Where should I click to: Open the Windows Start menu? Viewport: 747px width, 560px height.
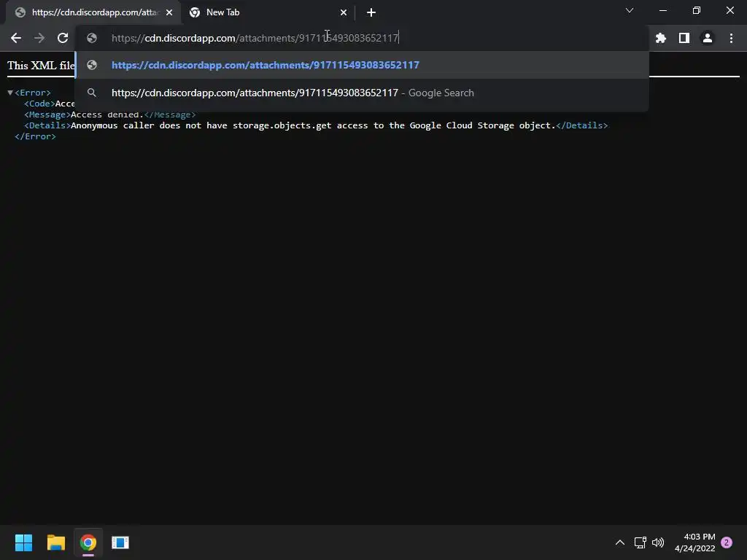23,542
